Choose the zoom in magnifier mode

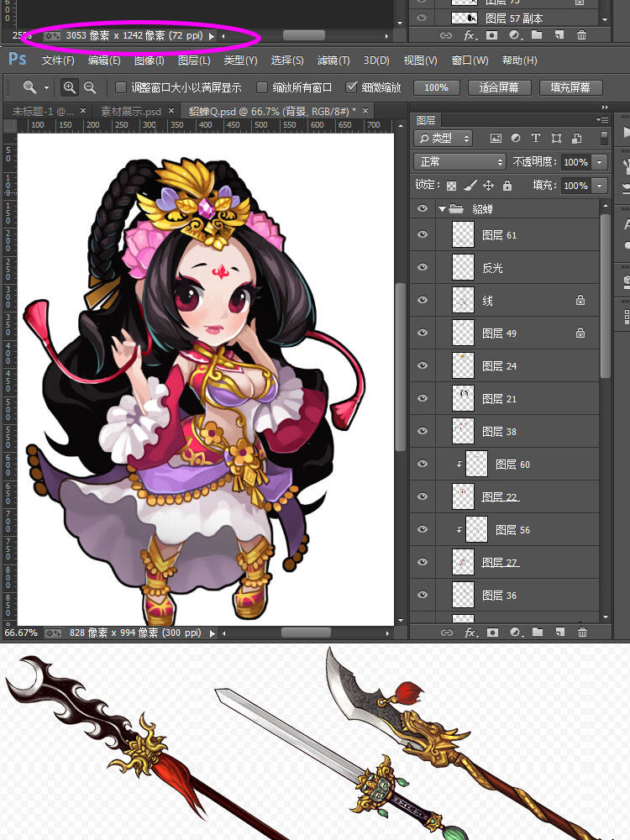click(x=70, y=87)
